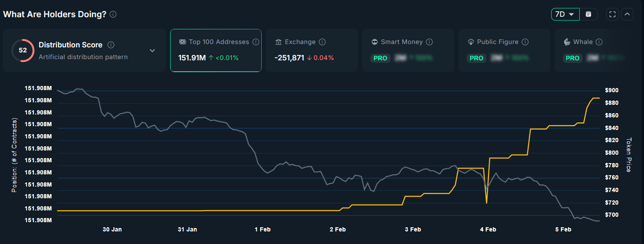Click the PRO badge under Smart Money

(380, 58)
